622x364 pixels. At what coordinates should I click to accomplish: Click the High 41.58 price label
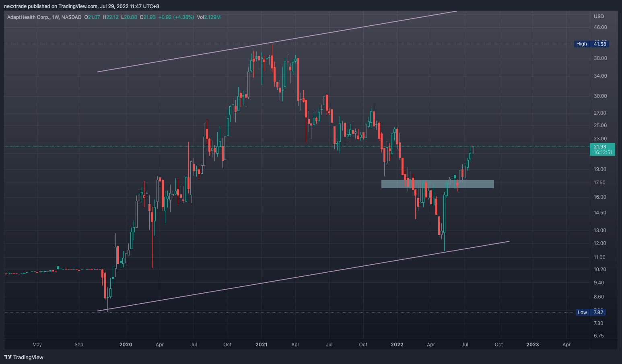591,44
